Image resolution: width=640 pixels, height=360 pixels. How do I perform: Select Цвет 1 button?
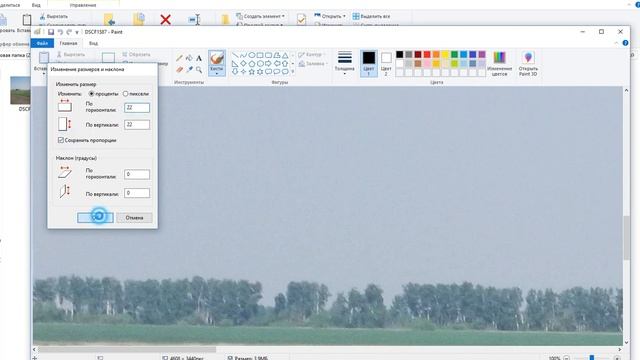[x=369, y=63]
